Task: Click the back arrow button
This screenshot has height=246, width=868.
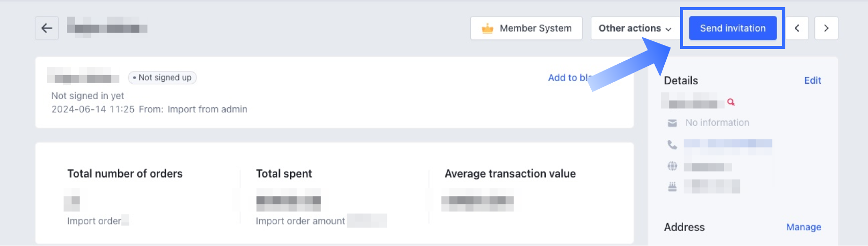Action: [46, 28]
